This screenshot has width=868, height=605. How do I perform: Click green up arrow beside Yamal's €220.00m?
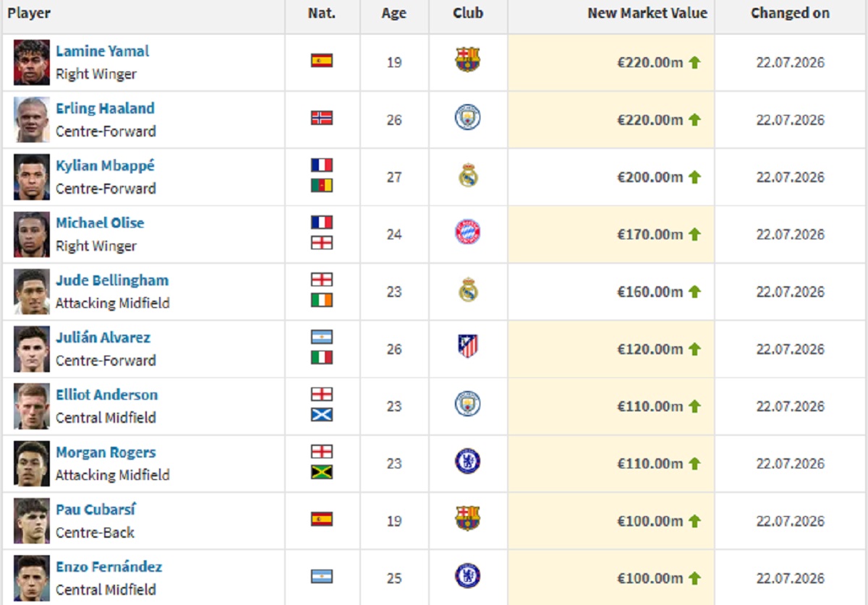pyautogui.click(x=694, y=62)
